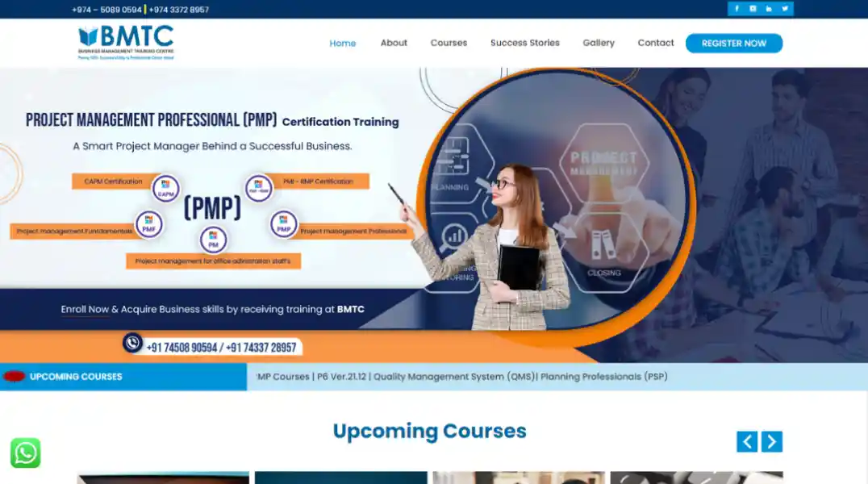Click the PMI-RMP round badge icon
The height and width of the screenshot is (484, 868).
pyautogui.click(x=258, y=188)
